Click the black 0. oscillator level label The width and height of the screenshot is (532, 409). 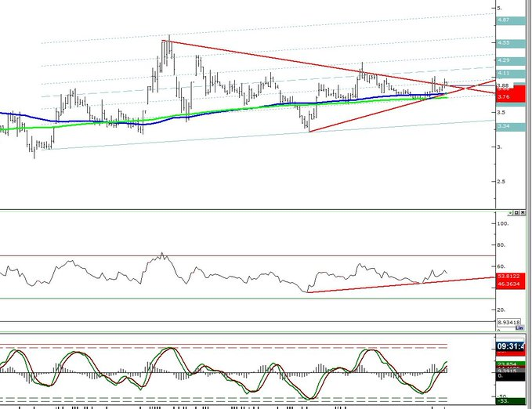coord(510,376)
